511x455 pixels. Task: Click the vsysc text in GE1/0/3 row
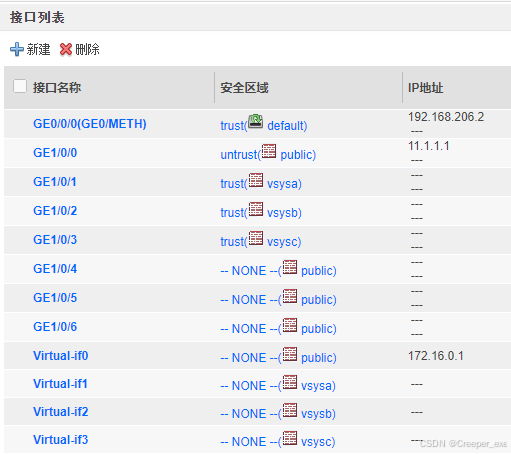283,242
